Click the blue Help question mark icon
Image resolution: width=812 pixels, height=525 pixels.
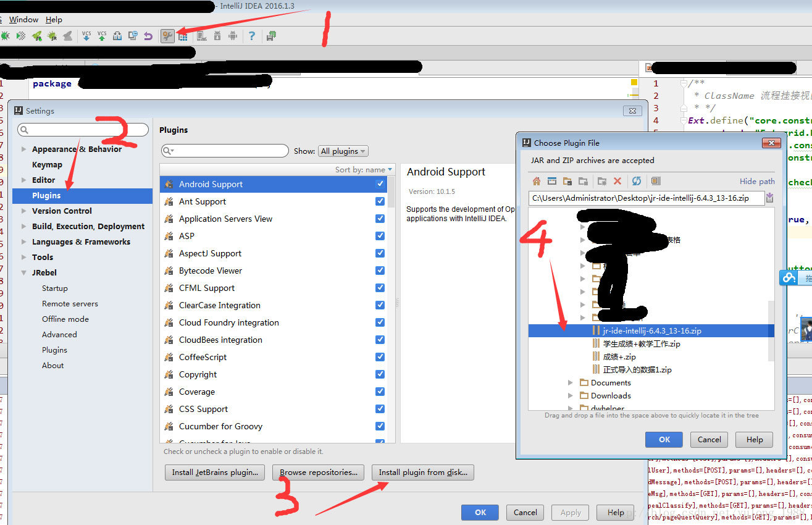point(252,36)
